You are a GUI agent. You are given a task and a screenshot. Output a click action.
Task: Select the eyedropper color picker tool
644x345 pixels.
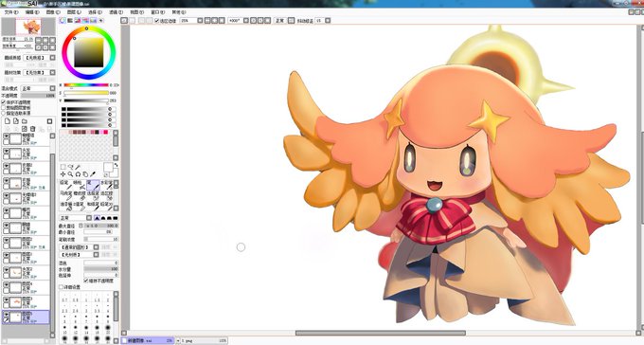[x=93, y=174]
